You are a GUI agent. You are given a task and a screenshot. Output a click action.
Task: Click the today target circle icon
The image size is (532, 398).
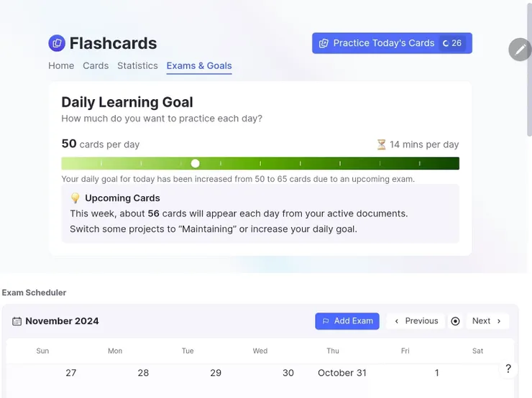tap(455, 321)
